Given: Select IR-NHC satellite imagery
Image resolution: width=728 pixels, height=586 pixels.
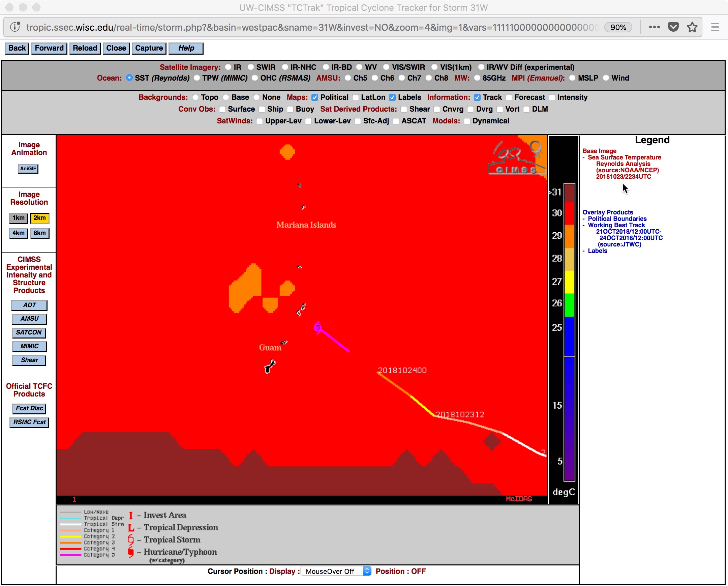Looking at the screenshot, I should pyautogui.click(x=285, y=67).
